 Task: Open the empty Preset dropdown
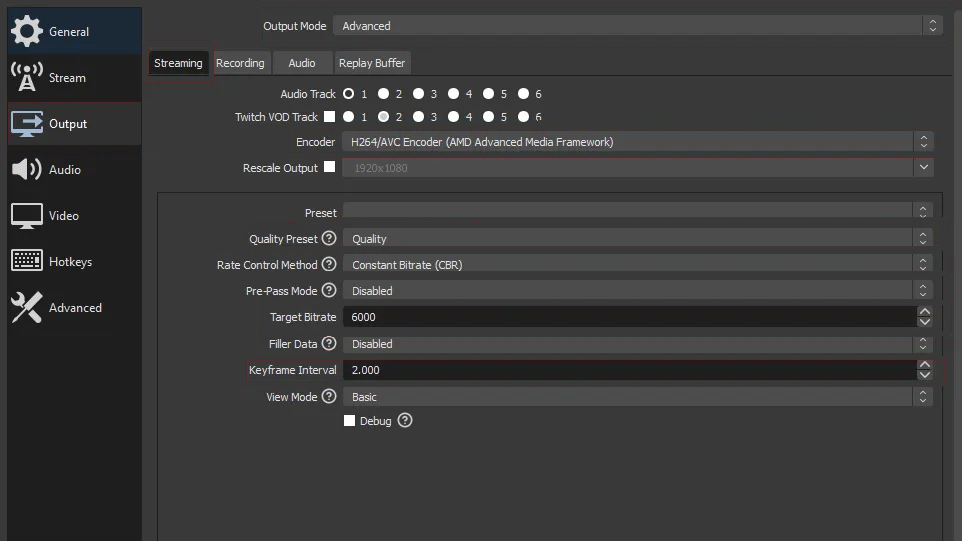pyautogui.click(x=637, y=211)
